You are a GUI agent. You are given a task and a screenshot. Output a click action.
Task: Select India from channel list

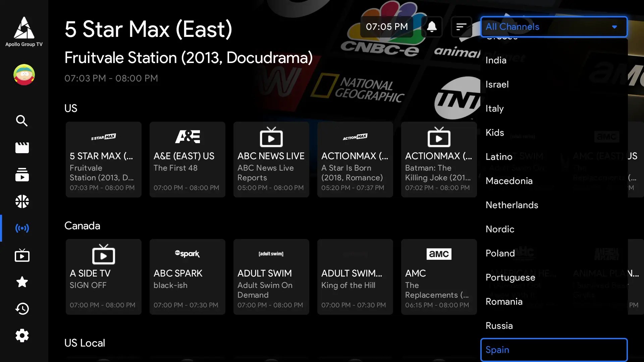[554, 60]
